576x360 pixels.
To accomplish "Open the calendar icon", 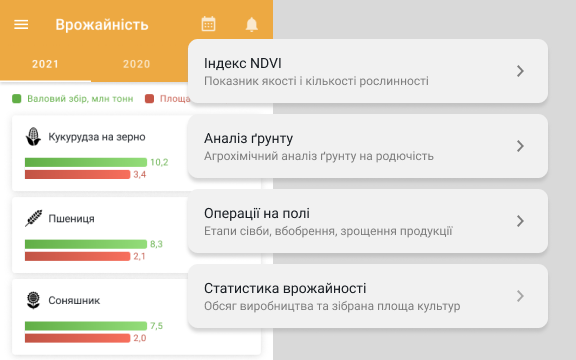I will pyautogui.click(x=208, y=24).
